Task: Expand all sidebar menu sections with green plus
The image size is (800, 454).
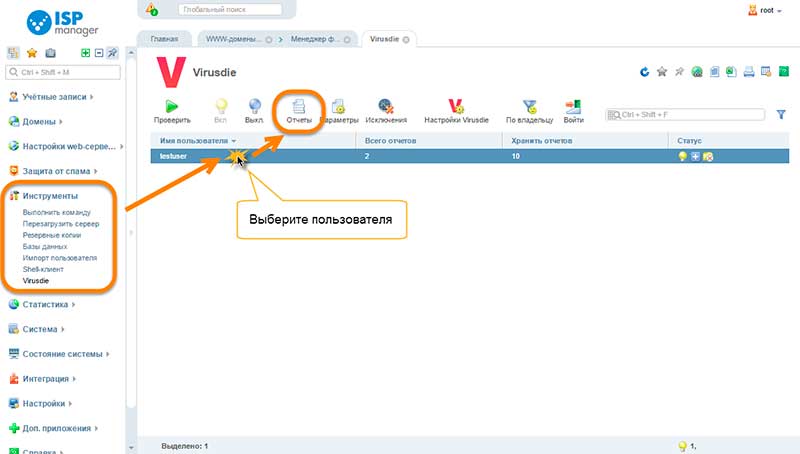Action: [86, 53]
